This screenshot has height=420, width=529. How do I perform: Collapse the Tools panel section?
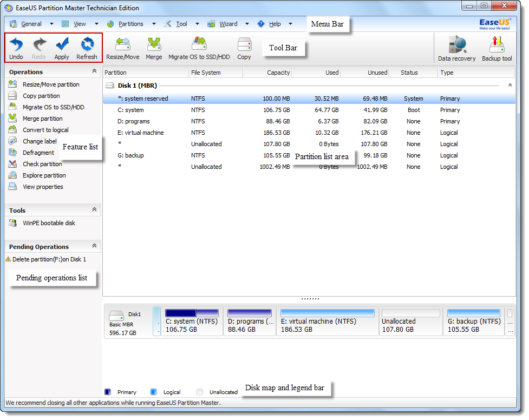(x=94, y=210)
